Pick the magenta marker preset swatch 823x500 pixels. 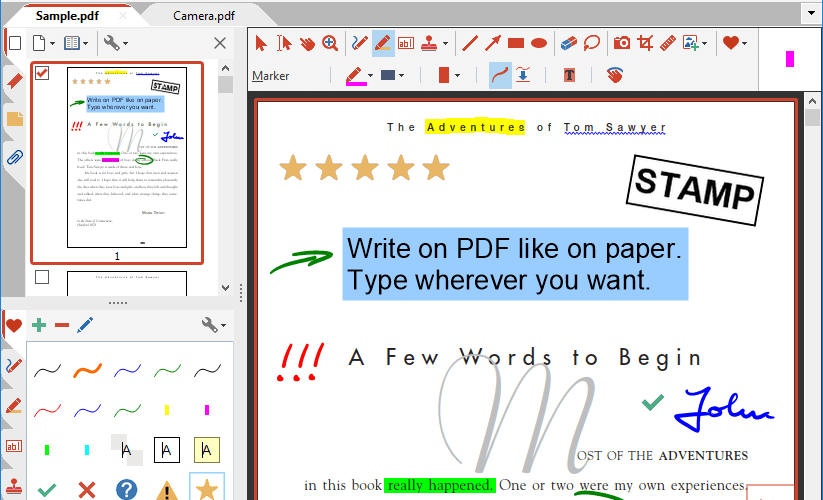[207, 410]
